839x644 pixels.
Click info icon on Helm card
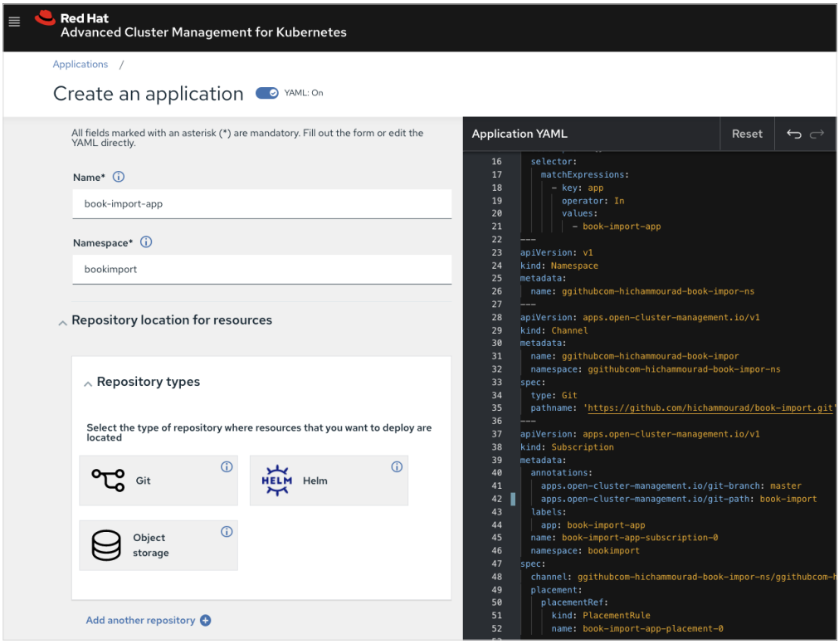tap(397, 467)
